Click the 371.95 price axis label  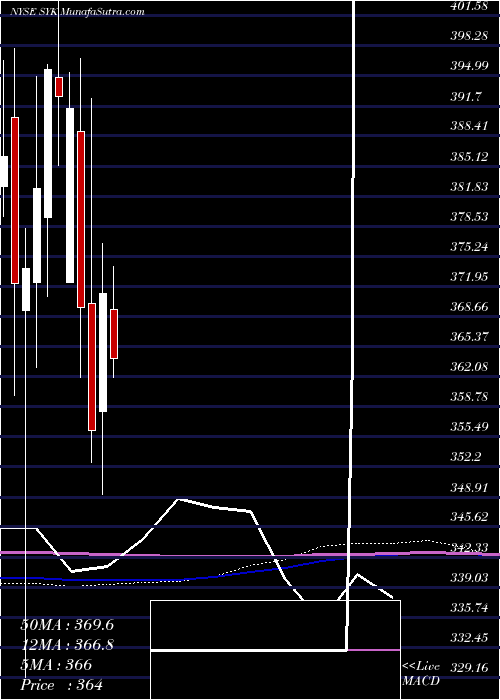coord(469,277)
